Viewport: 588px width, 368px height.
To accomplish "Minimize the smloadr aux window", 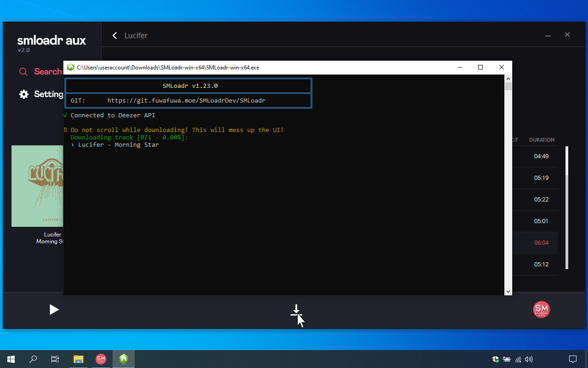I will click(548, 35).
